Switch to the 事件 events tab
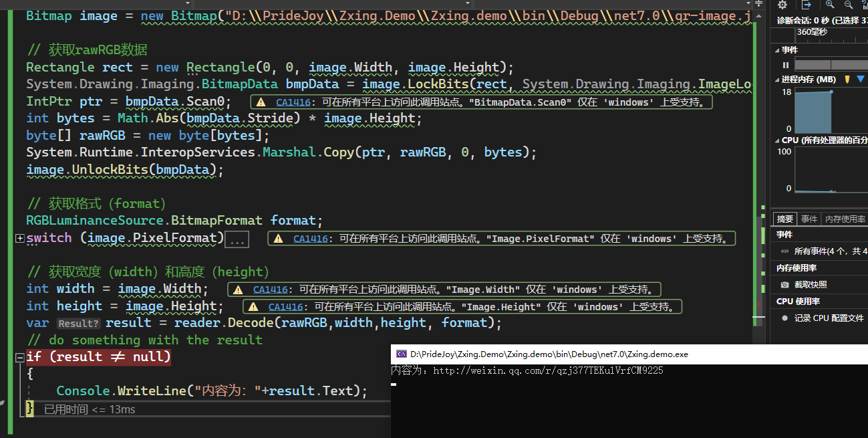This screenshot has height=438, width=868. [x=809, y=219]
